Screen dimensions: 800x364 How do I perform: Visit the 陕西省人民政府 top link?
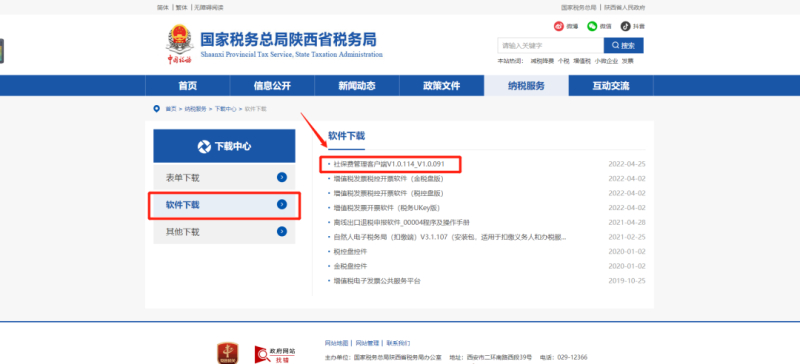(x=625, y=8)
